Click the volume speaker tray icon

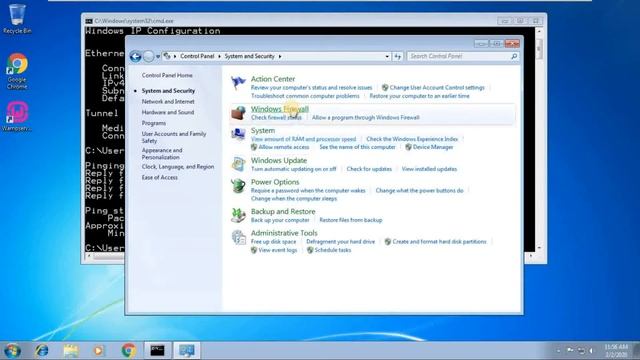(591, 351)
